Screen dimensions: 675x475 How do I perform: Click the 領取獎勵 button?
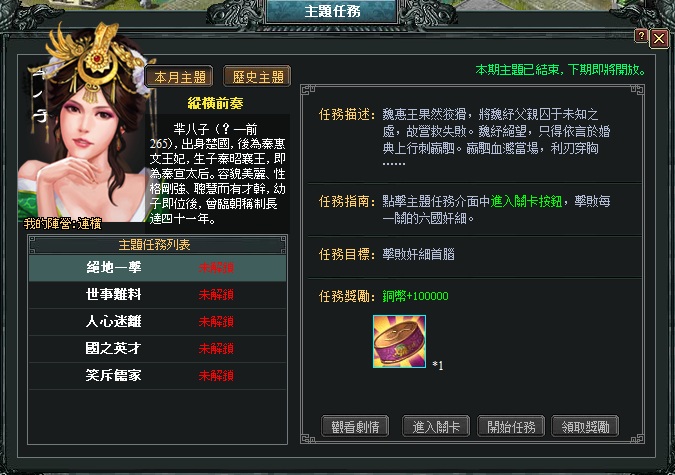(x=585, y=426)
